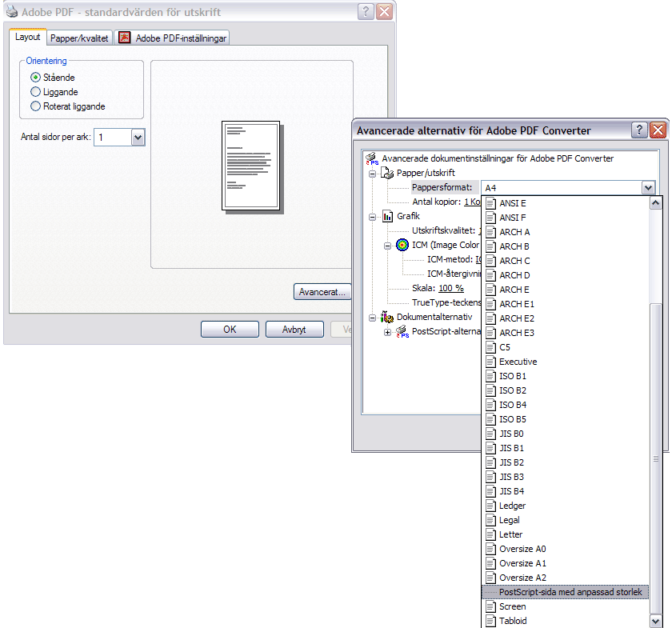Collapse the Papper/utskrift tree node
Image resolution: width=672 pixels, height=628 pixels.
pyautogui.click(x=373, y=174)
